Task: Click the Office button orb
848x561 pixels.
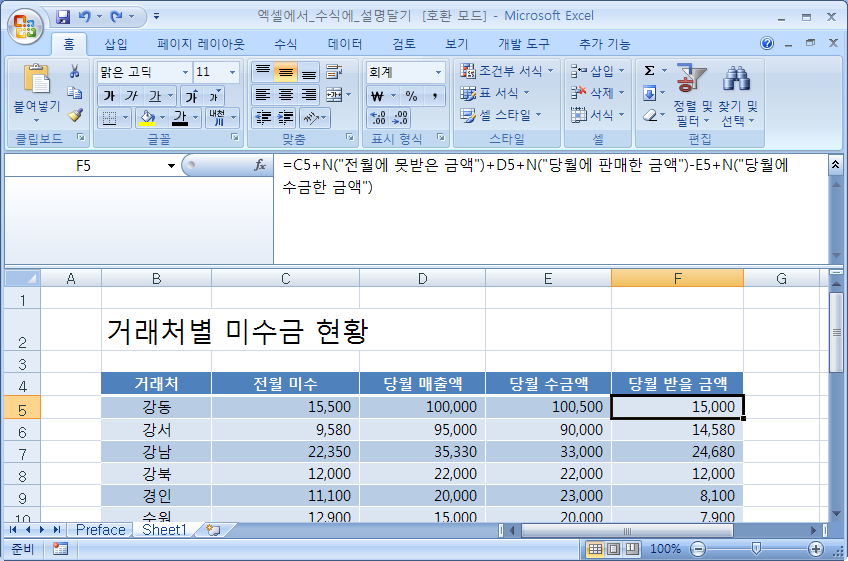Action: pos(25,27)
